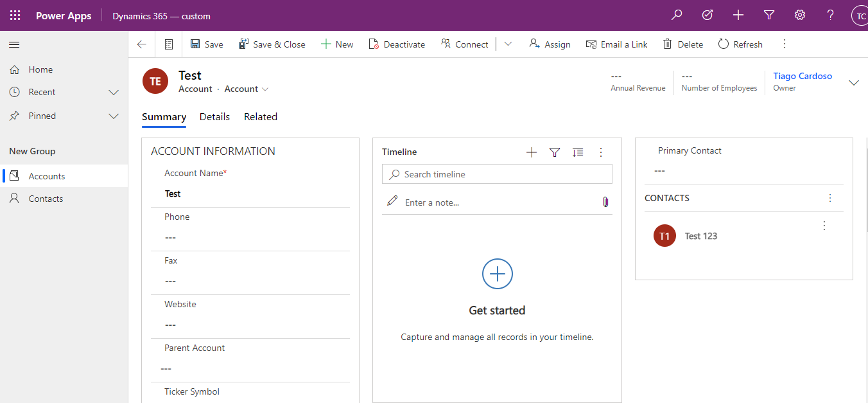This screenshot has height=403, width=868.
Task: Open the timeline filter funnel
Action: point(555,152)
